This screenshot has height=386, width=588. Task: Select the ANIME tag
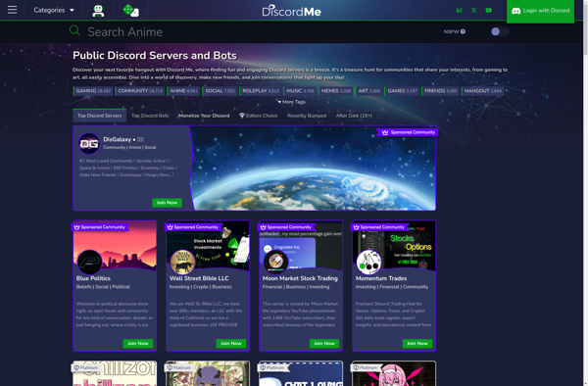(x=183, y=91)
